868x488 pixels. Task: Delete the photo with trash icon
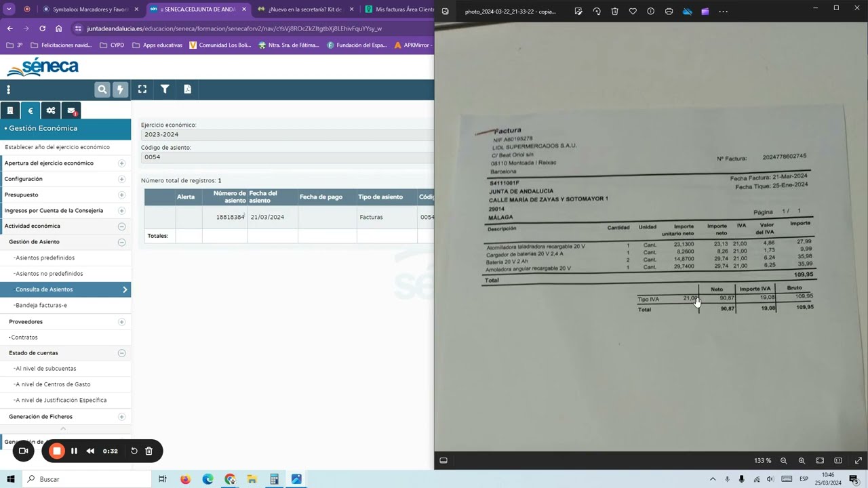(614, 12)
